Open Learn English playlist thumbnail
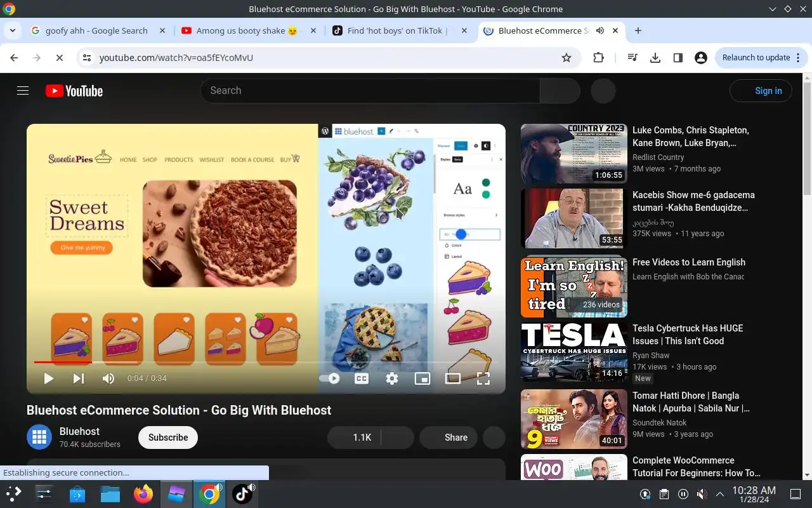812x508 pixels. [574, 287]
